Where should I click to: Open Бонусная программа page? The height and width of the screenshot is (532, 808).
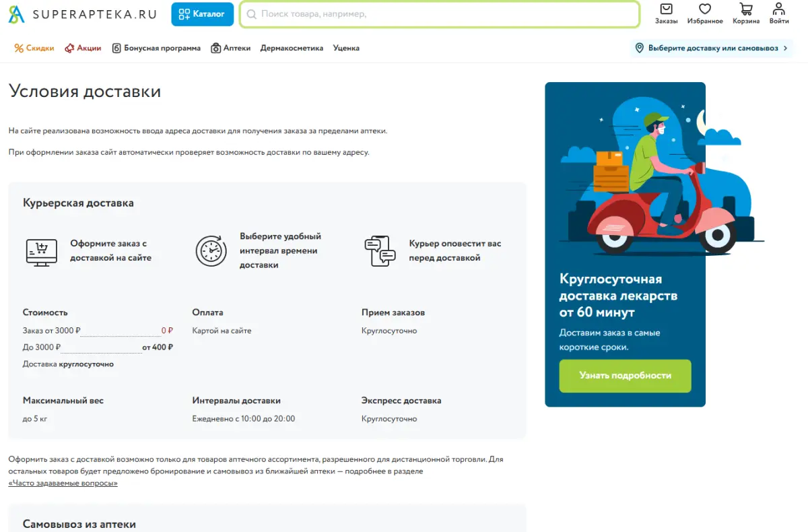(x=156, y=48)
